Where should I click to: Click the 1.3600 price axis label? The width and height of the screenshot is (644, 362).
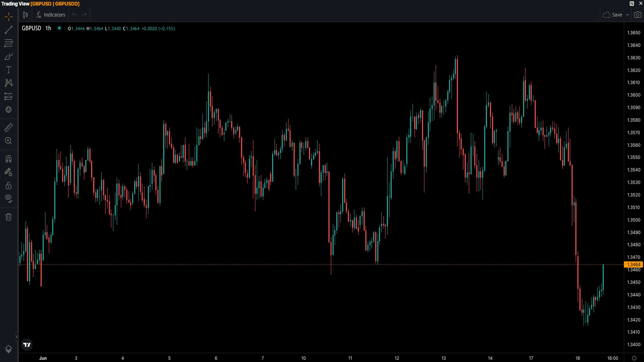tap(634, 95)
